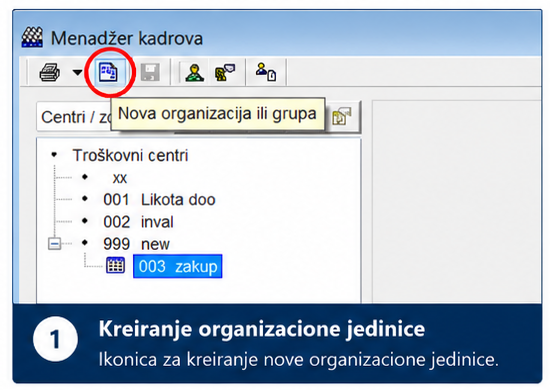Click the Menadžer kadrova window icon
The height and width of the screenshot is (390, 550).
pyautogui.click(x=32, y=37)
